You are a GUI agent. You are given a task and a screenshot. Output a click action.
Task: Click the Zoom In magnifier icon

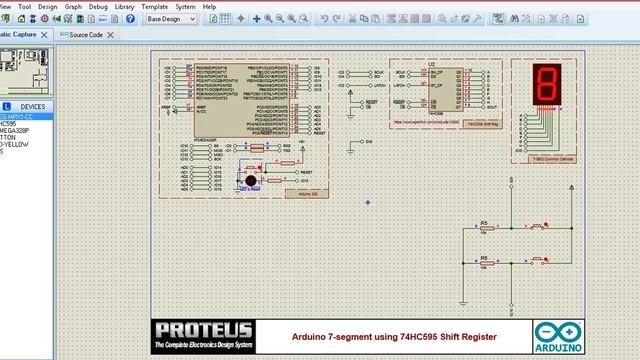pos(268,19)
